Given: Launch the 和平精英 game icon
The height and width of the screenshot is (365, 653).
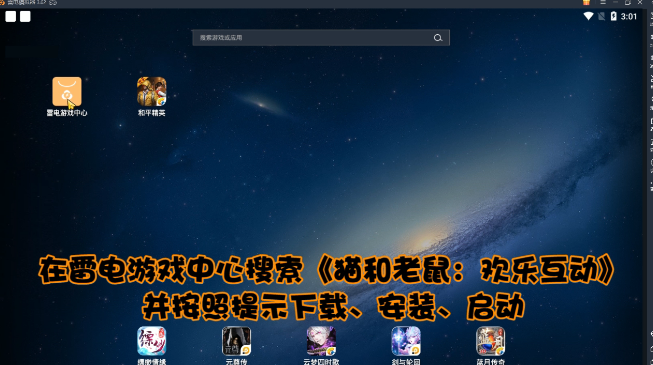Looking at the screenshot, I should [x=152, y=92].
